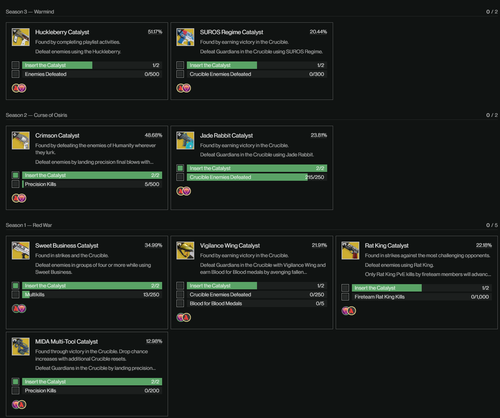Toggle SUROS Regime Crucible Enemies Defeated checkbox
The height and width of the screenshot is (418, 500).
coord(180,74)
